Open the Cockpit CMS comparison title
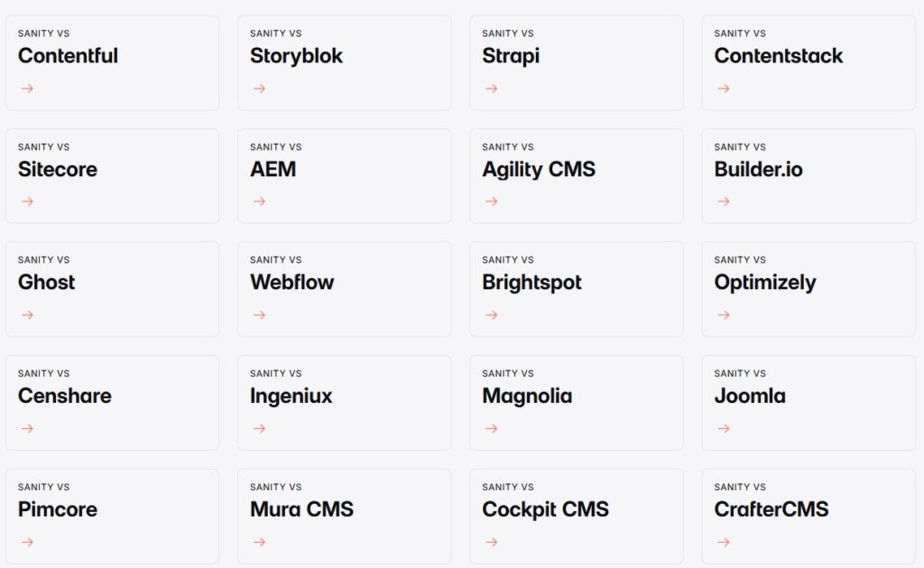This screenshot has height=568, width=924. pos(545,509)
